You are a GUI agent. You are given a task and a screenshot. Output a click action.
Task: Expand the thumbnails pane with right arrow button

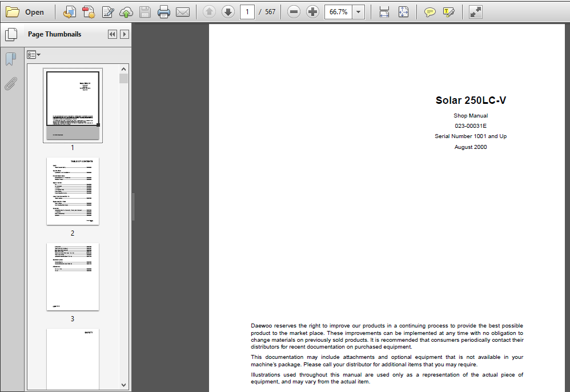125,34
